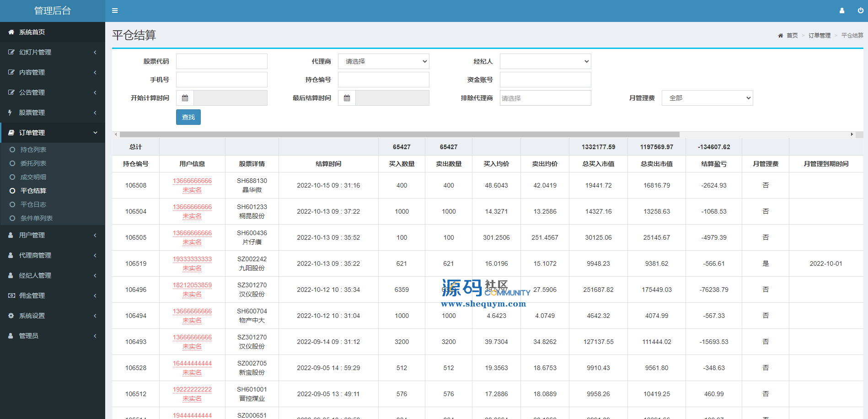Click the breadcrumb home icon

[x=780, y=36]
